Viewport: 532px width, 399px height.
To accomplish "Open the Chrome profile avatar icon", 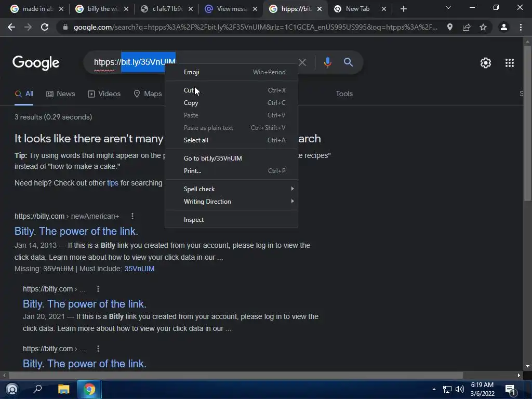I will (504, 27).
